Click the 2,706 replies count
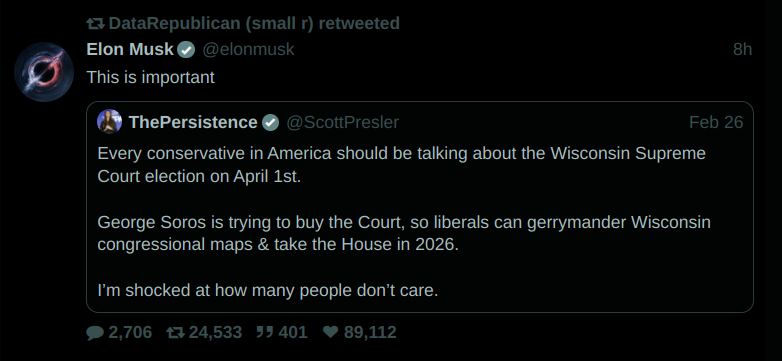Screen dimensions: 782x361 click(x=130, y=332)
